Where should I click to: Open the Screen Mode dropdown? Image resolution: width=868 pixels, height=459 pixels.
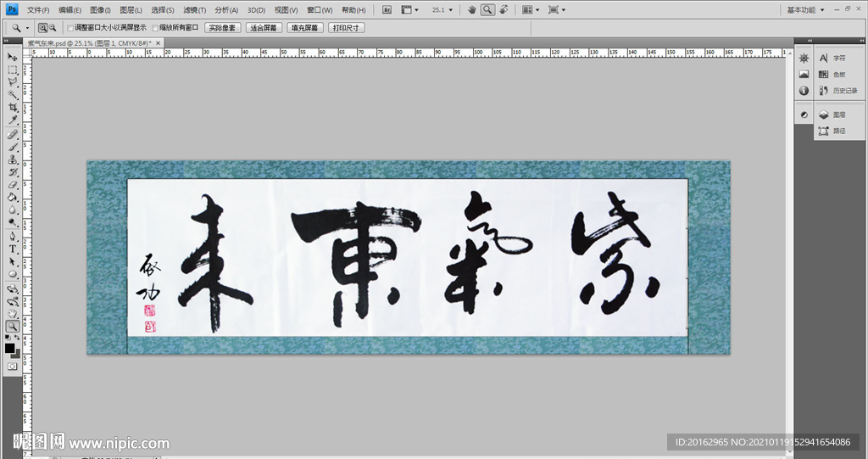[556, 10]
